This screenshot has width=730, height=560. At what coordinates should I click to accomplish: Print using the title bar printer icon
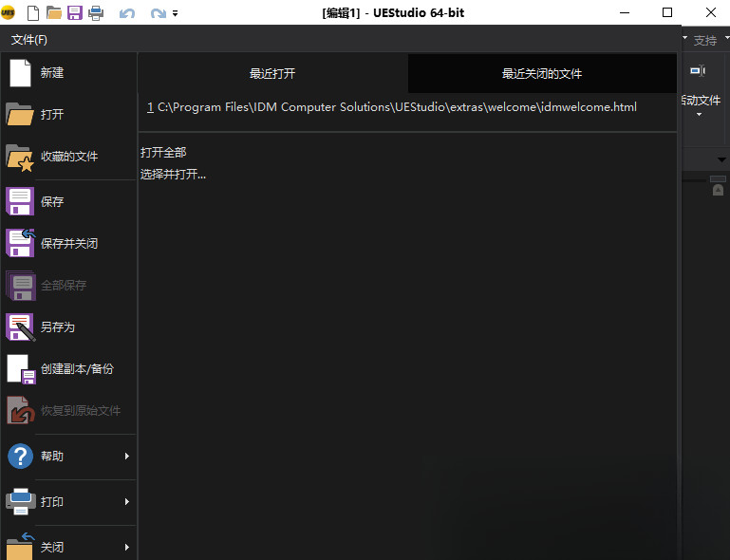tap(96, 13)
